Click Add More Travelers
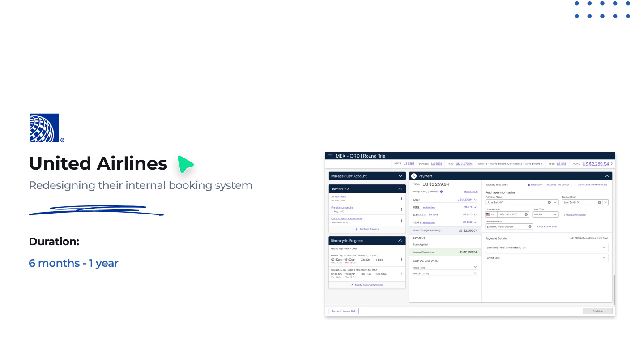The width and height of the screenshot is (644, 363). [x=367, y=229]
